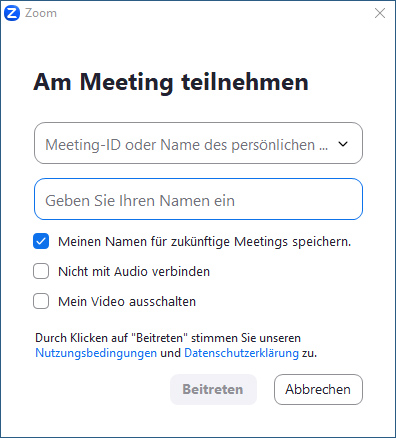This screenshot has width=396, height=438.
Task: Tick the 'Mein Video ausschalten' checkbox
Action: click(x=41, y=301)
